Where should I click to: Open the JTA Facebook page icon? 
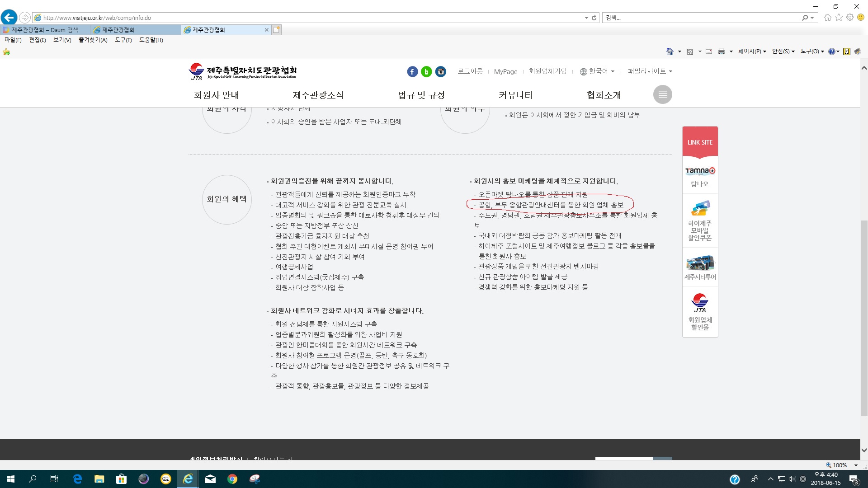[x=412, y=71]
